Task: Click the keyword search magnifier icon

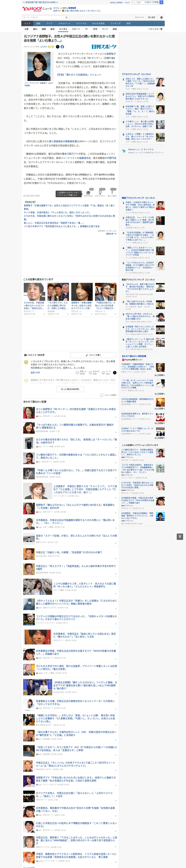Action: (x=66, y=17)
